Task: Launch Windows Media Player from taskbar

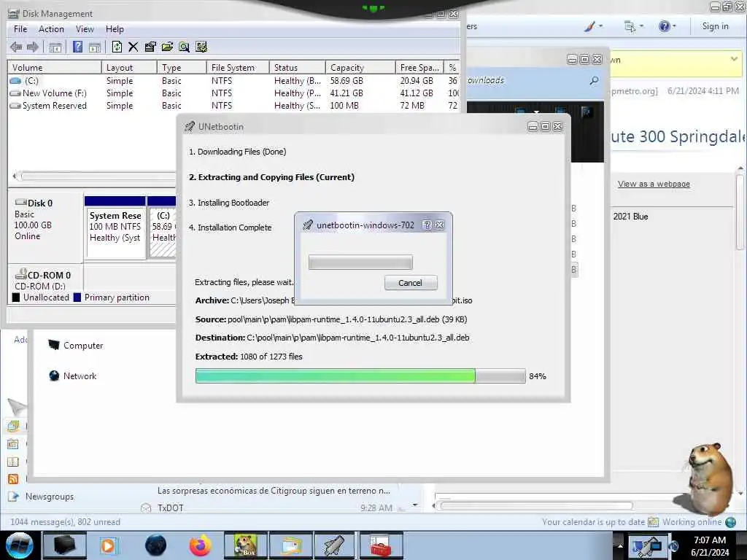Action: pyautogui.click(x=108, y=545)
